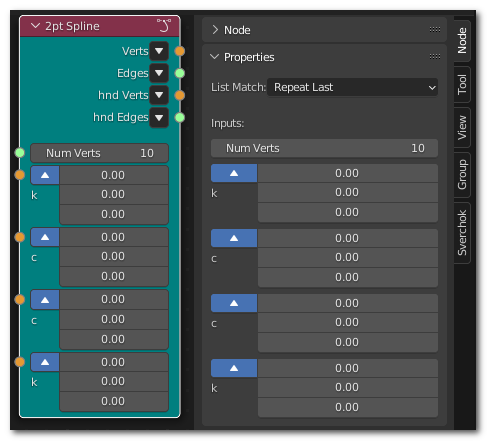
Task: Click first c Y value in the node
Action: click(114, 256)
